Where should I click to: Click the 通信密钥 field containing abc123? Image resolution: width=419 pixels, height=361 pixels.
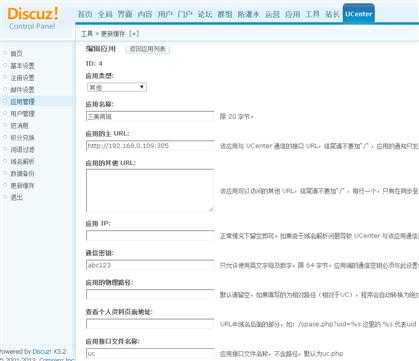point(150,265)
